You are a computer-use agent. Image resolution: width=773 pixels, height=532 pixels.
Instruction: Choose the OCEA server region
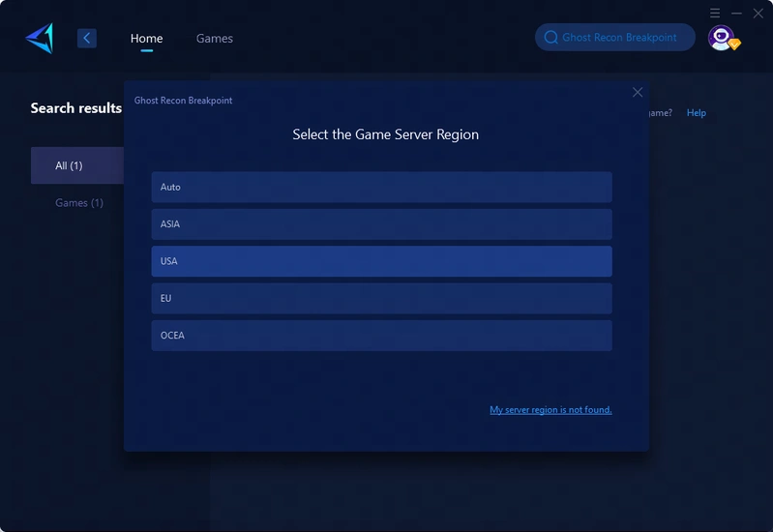pyautogui.click(x=381, y=336)
